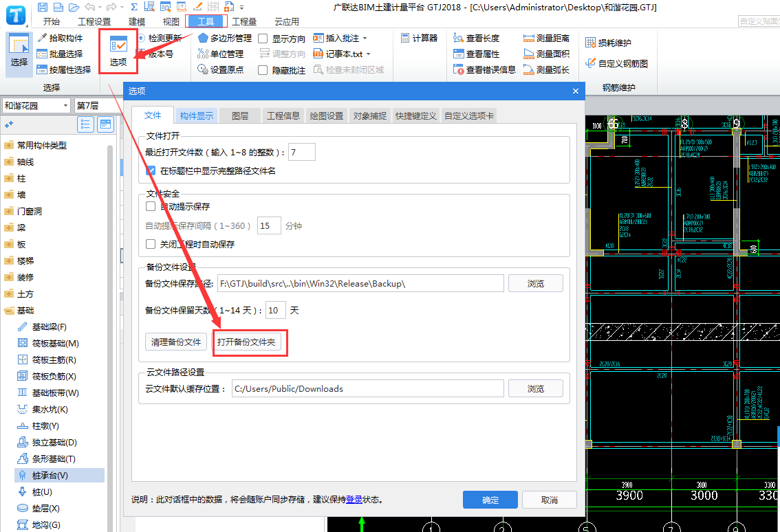Select 测量距离 measure distance tool

[x=546, y=38]
